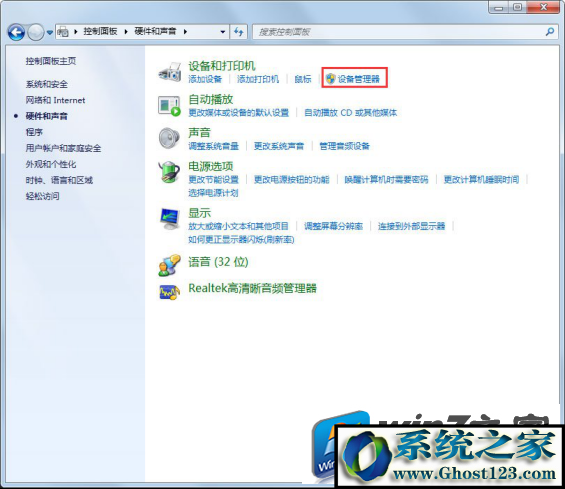Open the recent pages dropdown arrow
The height and width of the screenshot is (489, 565).
tap(49, 32)
